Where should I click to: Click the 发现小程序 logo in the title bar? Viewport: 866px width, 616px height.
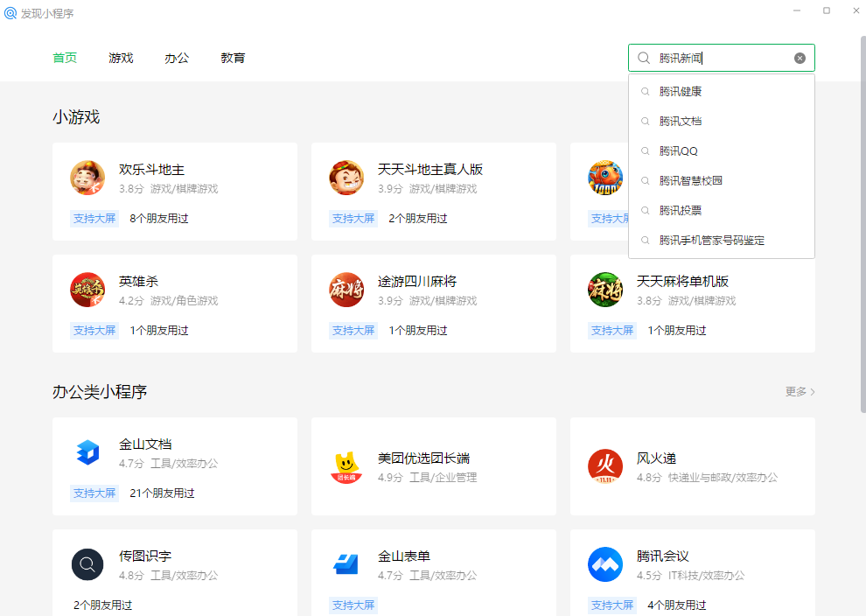coord(10,13)
